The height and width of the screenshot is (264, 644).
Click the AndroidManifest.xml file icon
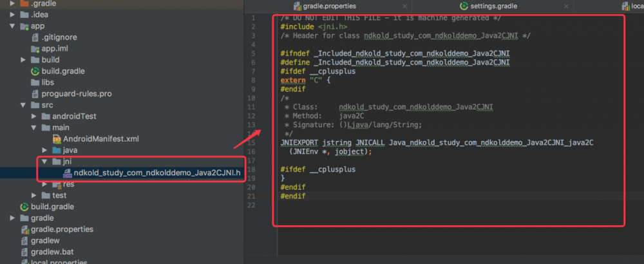pos(57,139)
